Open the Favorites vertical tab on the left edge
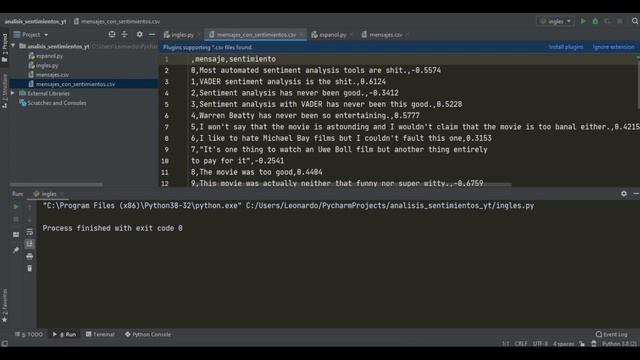640x360 pixels. point(4,305)
